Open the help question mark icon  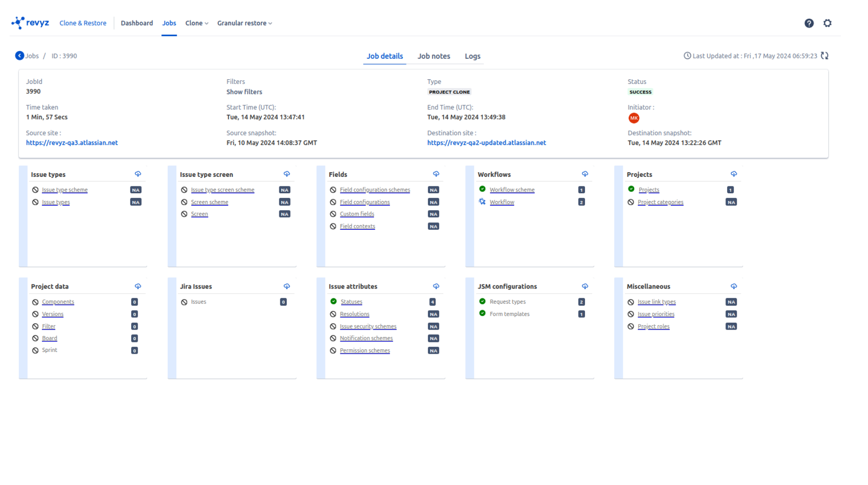point(809,23)
